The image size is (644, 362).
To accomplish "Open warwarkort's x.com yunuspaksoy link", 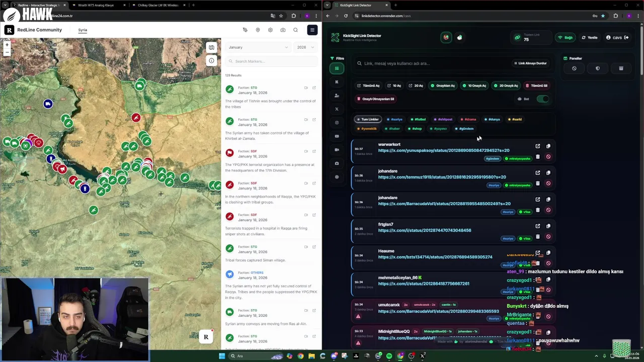I will (443, 150).
